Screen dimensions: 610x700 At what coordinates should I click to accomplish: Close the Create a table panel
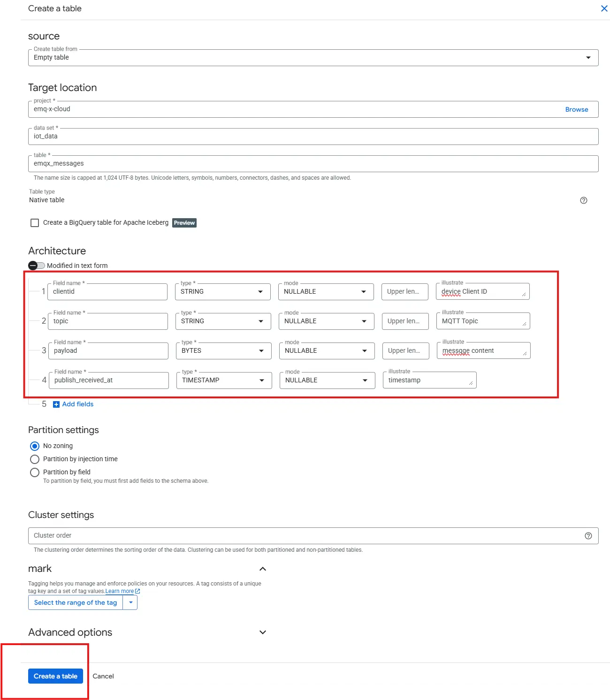604,8
